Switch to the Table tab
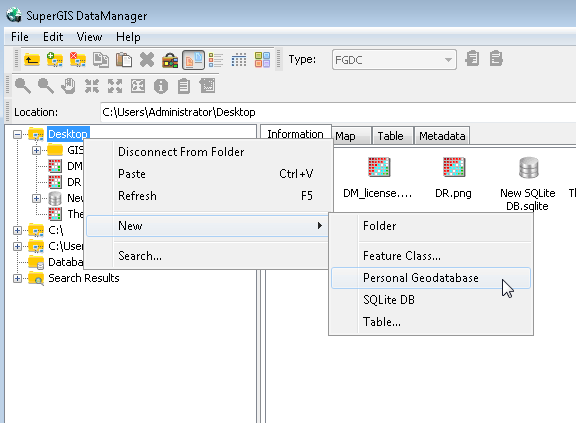 [x=392, y=136]
